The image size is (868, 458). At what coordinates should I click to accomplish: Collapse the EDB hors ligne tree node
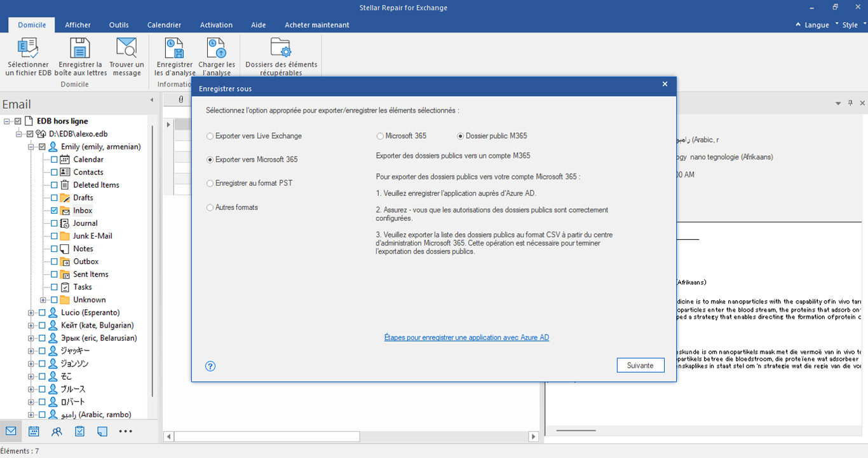click(6, 121)
